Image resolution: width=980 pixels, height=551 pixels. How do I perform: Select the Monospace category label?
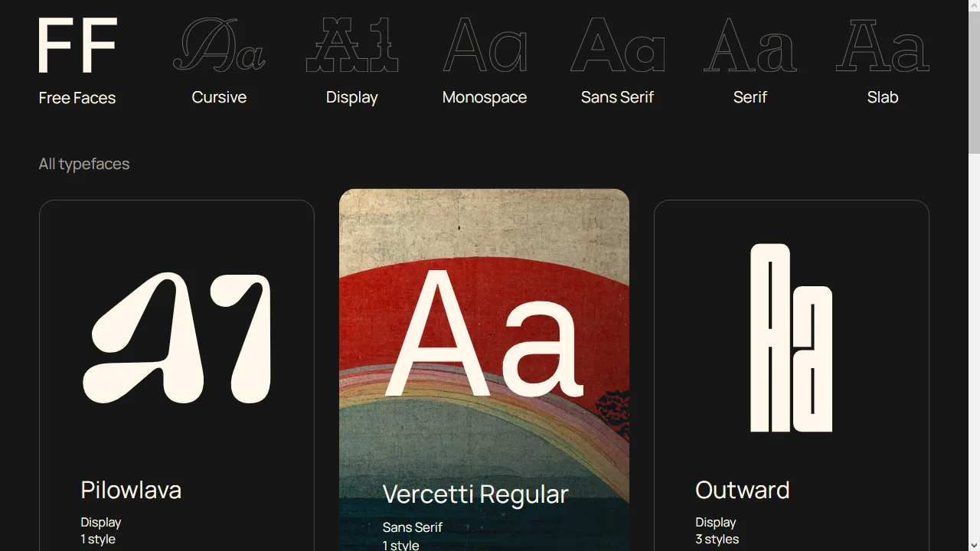coord(485,98)
